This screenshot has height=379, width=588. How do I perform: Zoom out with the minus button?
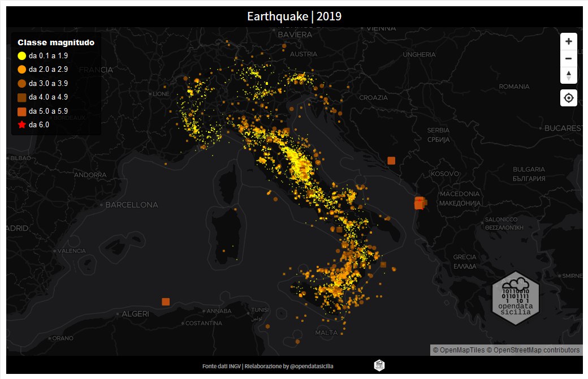point(569,58)
